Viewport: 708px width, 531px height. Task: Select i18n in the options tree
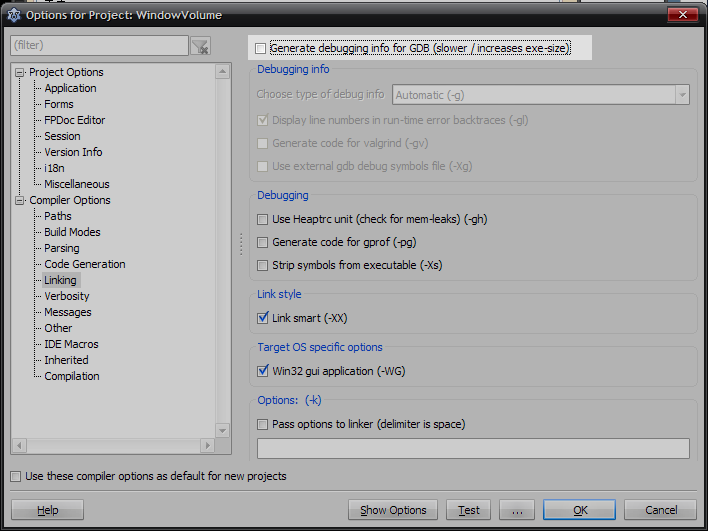pos(54,168)
